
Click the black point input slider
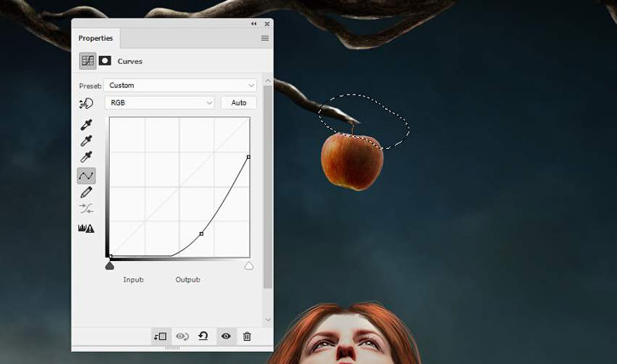(x=110, y=266)
